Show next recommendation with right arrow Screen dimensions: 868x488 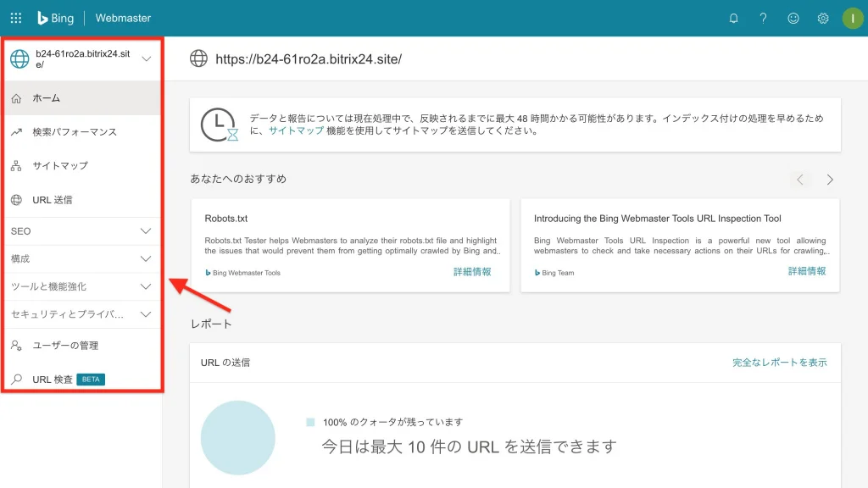tap(829, 180)
